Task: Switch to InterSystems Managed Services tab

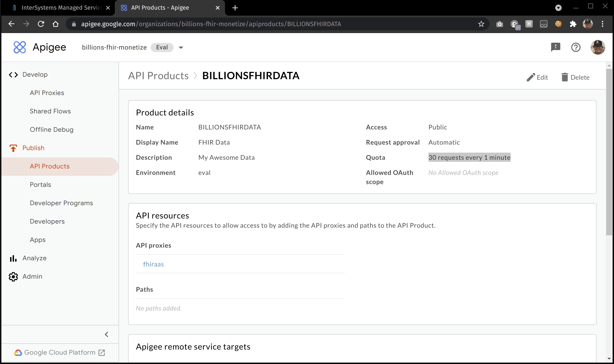Action: [61, 8]
